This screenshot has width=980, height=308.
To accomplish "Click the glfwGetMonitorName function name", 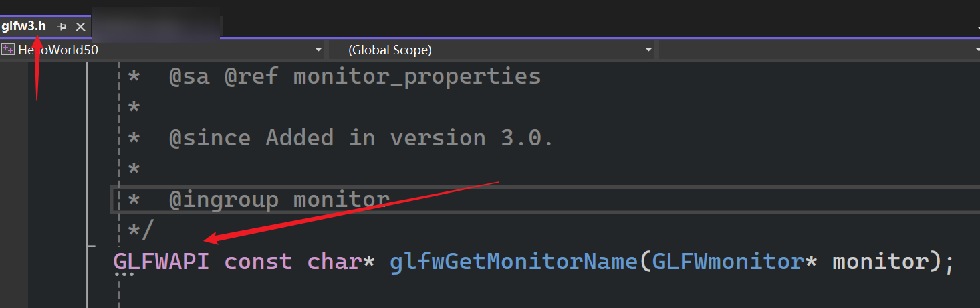I will [513, 261].
